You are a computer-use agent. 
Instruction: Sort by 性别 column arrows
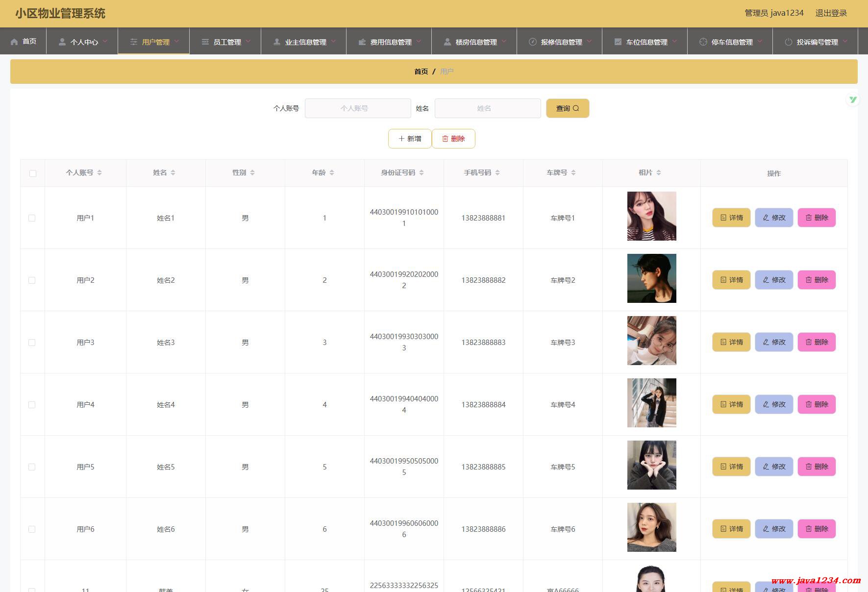click(x=252, y=173)
